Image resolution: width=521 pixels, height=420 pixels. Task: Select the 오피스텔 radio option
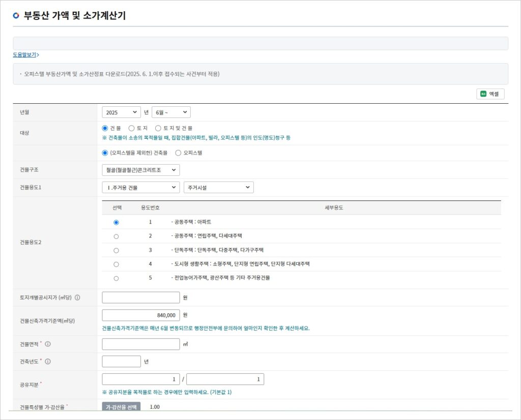tap(178, 153)
